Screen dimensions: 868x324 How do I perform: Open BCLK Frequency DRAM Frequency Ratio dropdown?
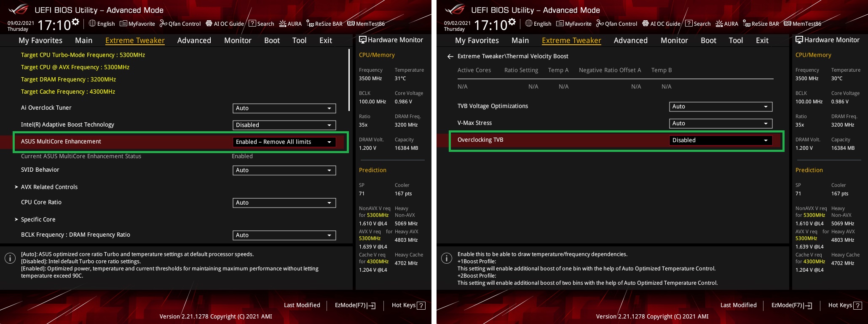284,235
